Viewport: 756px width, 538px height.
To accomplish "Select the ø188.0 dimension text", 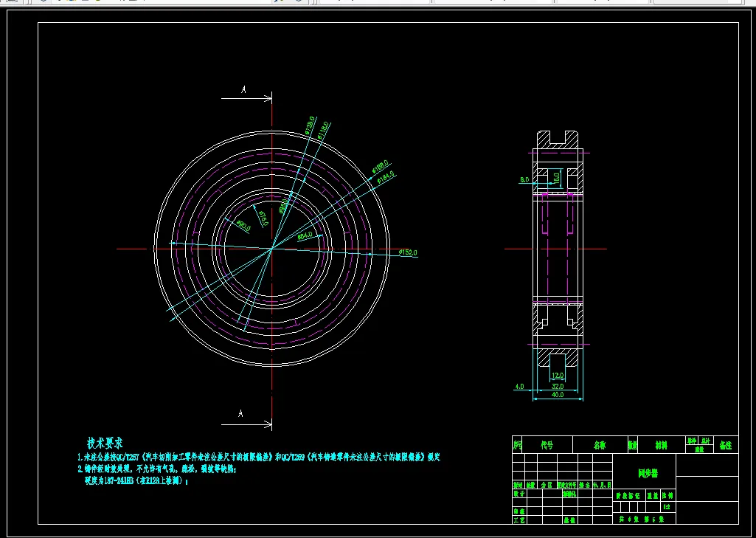I will pyautogui.click(x=381, y=168).
